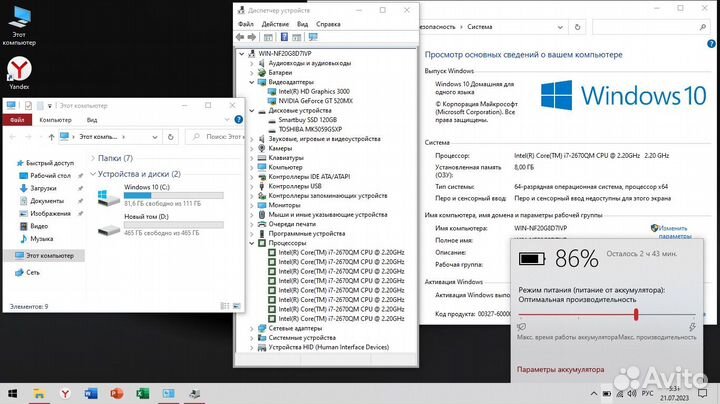Screen dimensions: 720x404
Task: Launch Excel from taskbar
Action: pyautogui.click(x=143, y=393)
